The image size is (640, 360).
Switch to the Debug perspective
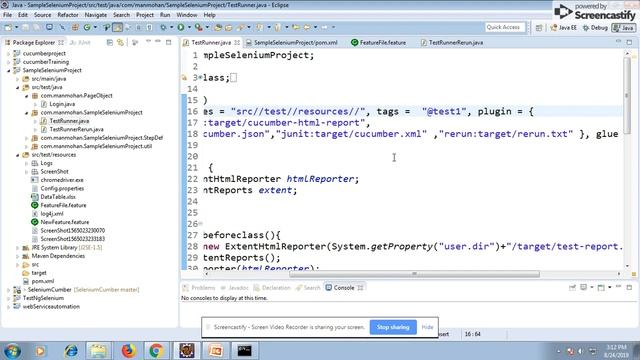[596, 28]
